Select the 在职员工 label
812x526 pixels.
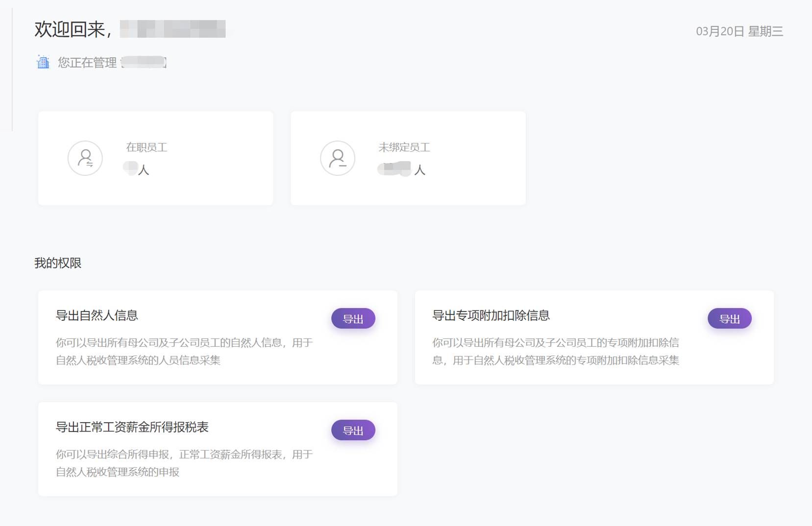click(147, 147)
